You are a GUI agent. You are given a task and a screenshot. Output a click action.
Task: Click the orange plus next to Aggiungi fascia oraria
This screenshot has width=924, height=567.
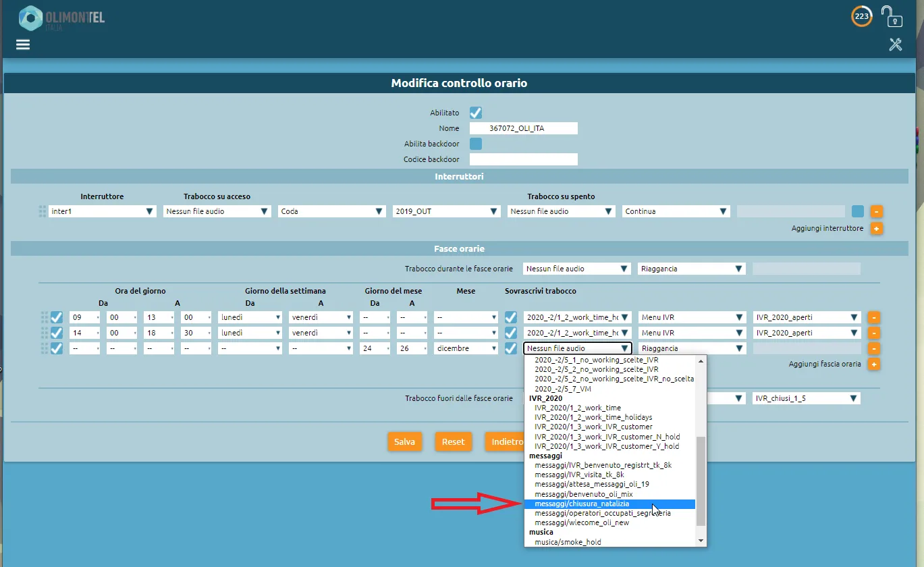(873, 364)
